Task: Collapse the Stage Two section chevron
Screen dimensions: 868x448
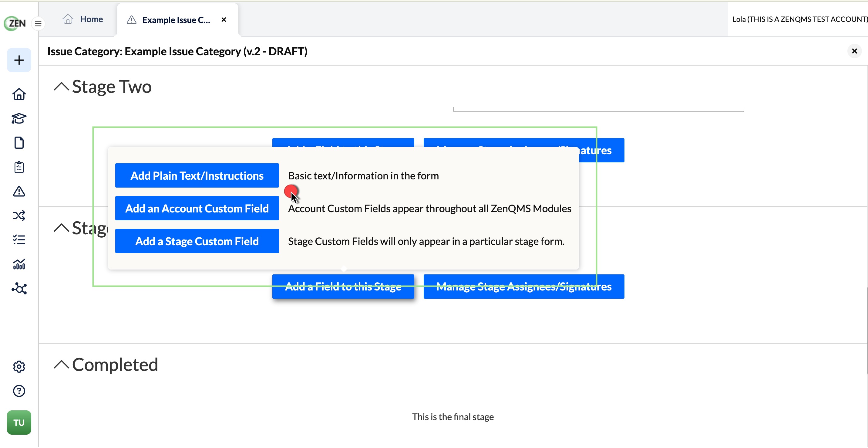Action: coord(61,87)
